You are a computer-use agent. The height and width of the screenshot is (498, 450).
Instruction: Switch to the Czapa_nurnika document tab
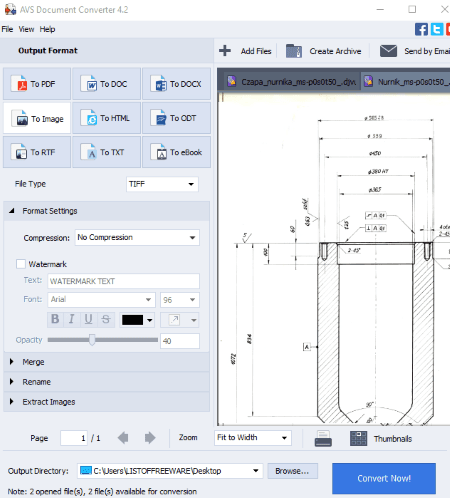click(292, 81)
